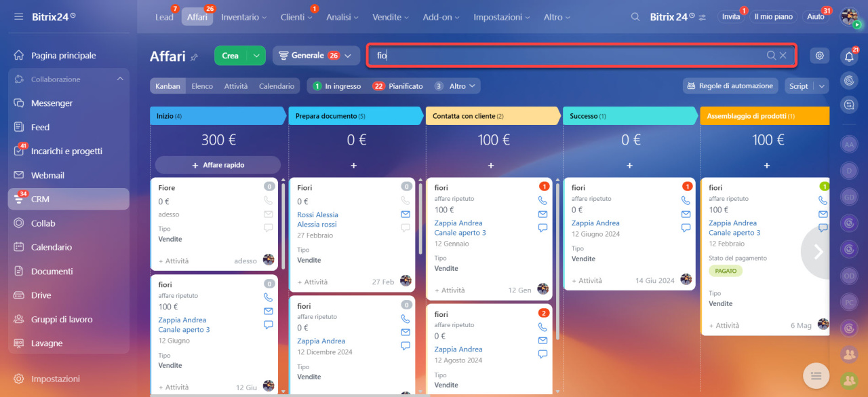Switch to Elenco view

click(x=202, y=86)
